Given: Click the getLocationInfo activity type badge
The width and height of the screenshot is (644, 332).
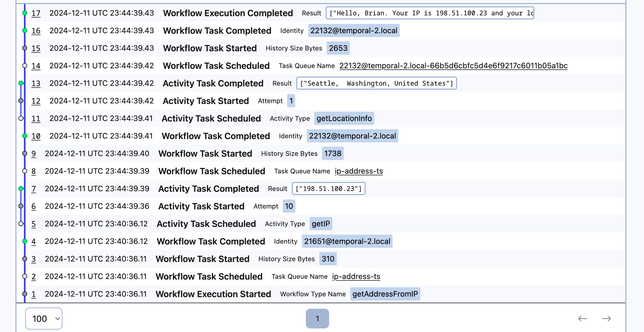Looking at the screenshot, I should point(344,118).
